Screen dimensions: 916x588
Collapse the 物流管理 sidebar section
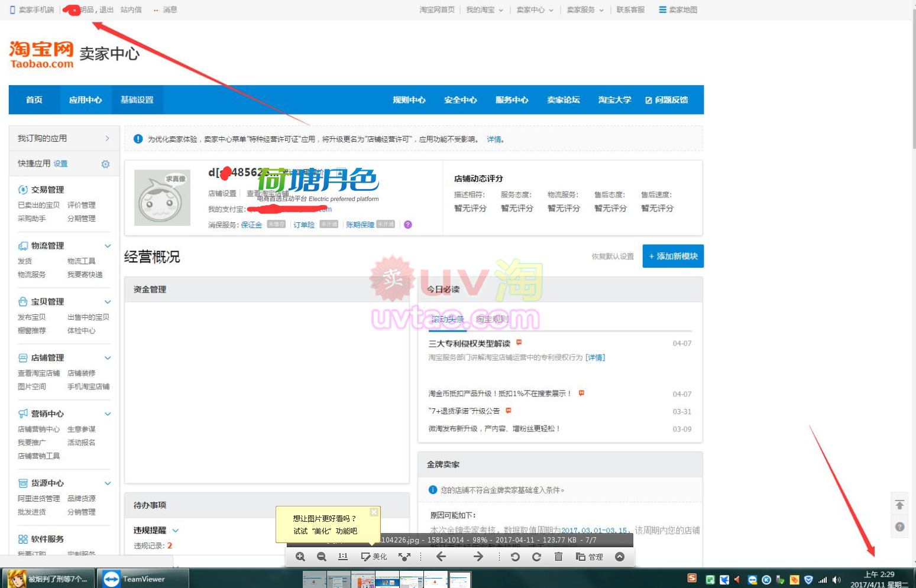[108, 246]
